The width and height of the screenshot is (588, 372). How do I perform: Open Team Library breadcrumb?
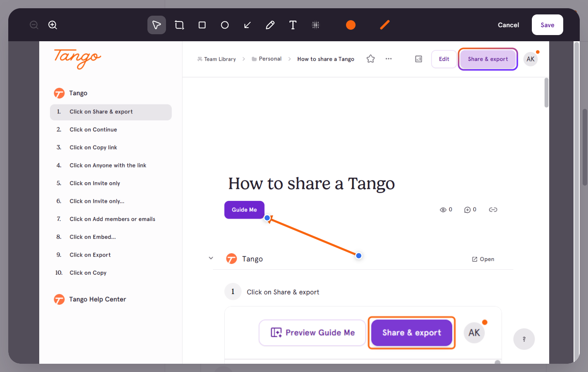coord(217,59)
